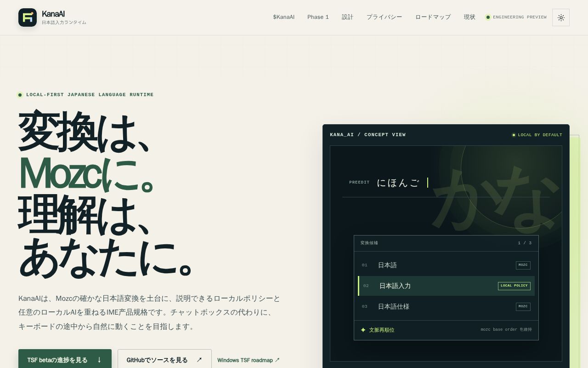Navigate to the プライバシー section
The height and width of the screenshot is (368, 588).
pos(384,17)
